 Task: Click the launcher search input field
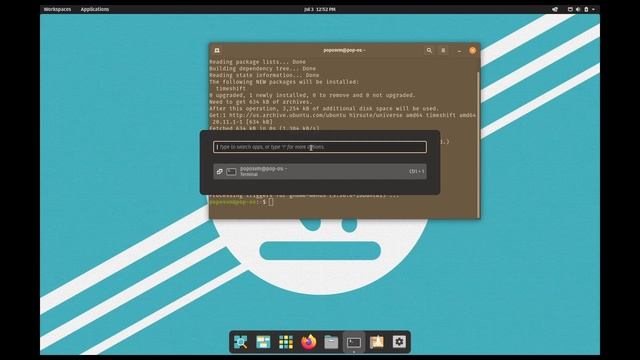pos(320,147)
